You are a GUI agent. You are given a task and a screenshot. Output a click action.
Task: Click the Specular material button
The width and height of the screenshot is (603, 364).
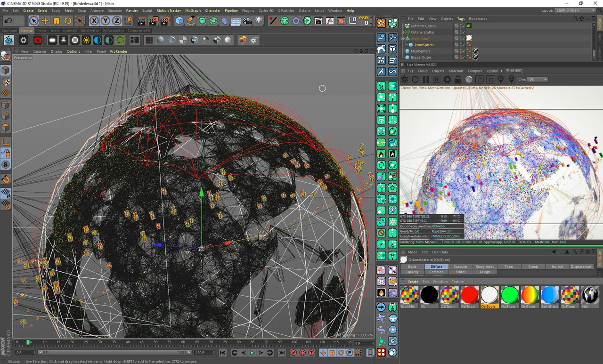(x=461, y=267)
